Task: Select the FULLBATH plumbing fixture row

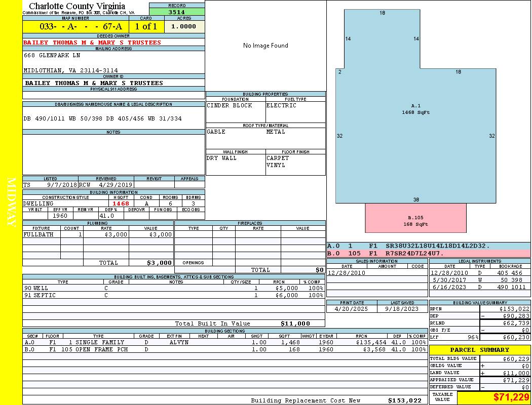Action: tap(98, 235)
